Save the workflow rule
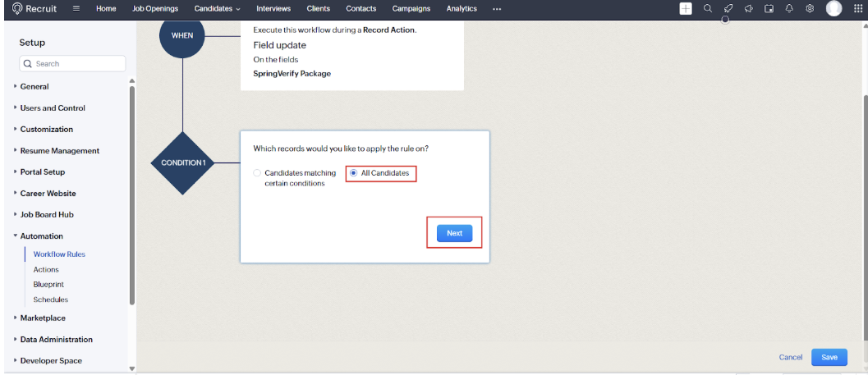 click(829, 357)
